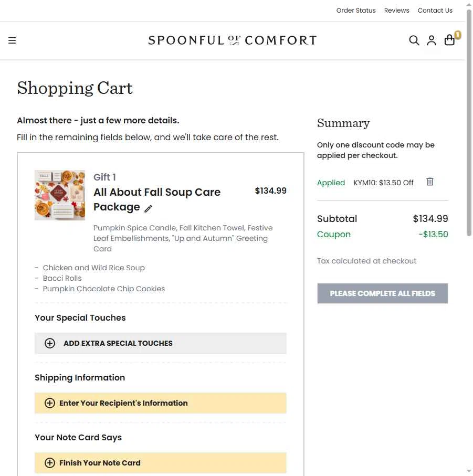Click the Fall Soup Package thumbnail
Viewport: 473px width, 476px height.
point(60,195)
